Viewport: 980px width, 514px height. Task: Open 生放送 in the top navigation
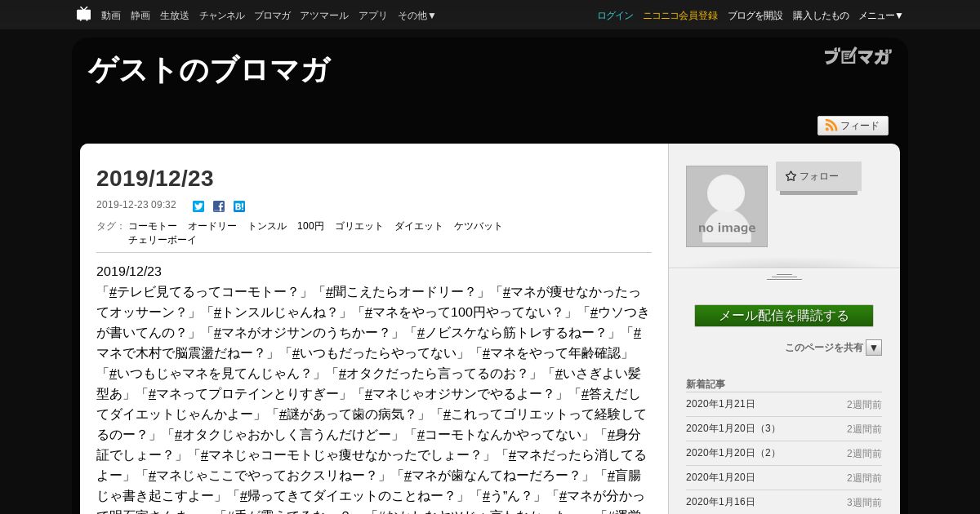click(175, 16)
